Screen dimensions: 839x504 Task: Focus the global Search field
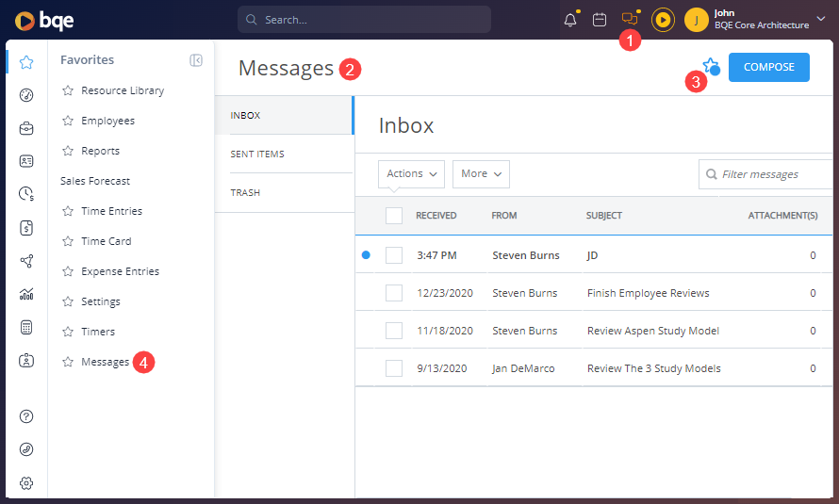364,20
